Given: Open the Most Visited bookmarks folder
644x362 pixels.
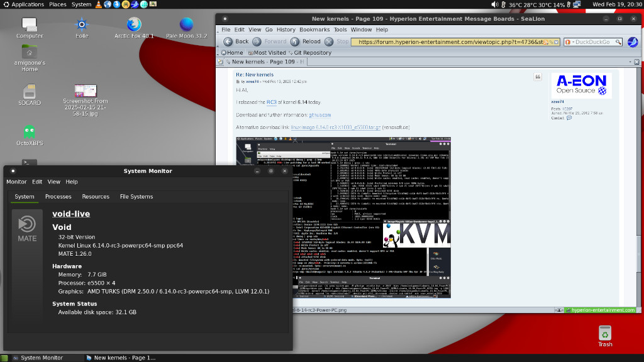Looking at the screenshot, I should point(267,53).
